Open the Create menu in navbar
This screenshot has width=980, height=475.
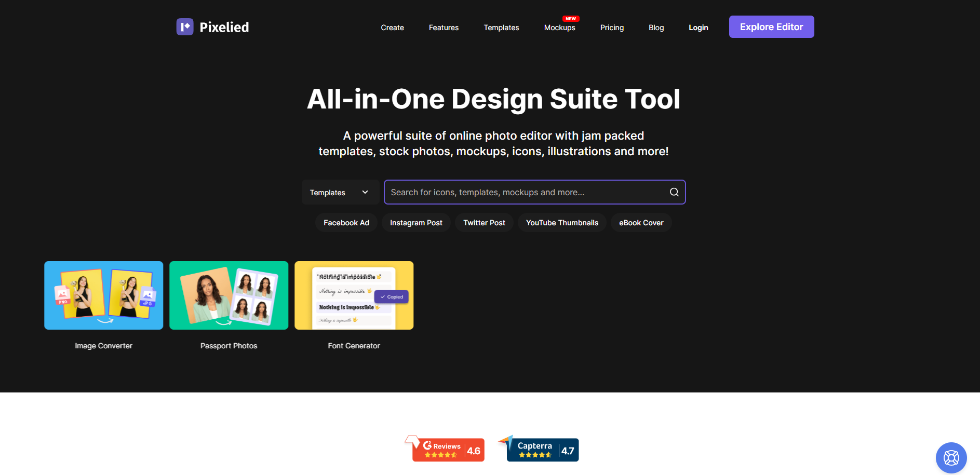(392, 28)
